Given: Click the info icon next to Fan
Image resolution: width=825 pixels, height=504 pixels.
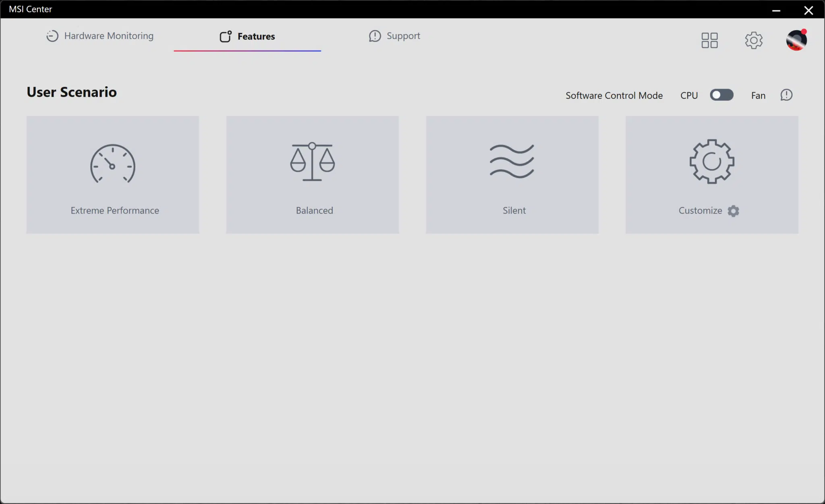Looking at the screenshot, I should 786,95.
